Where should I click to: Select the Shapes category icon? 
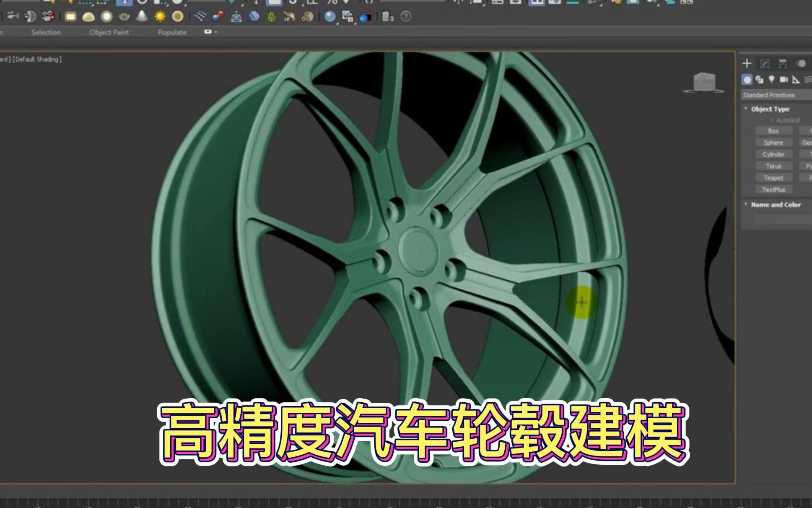click(760, 80)
